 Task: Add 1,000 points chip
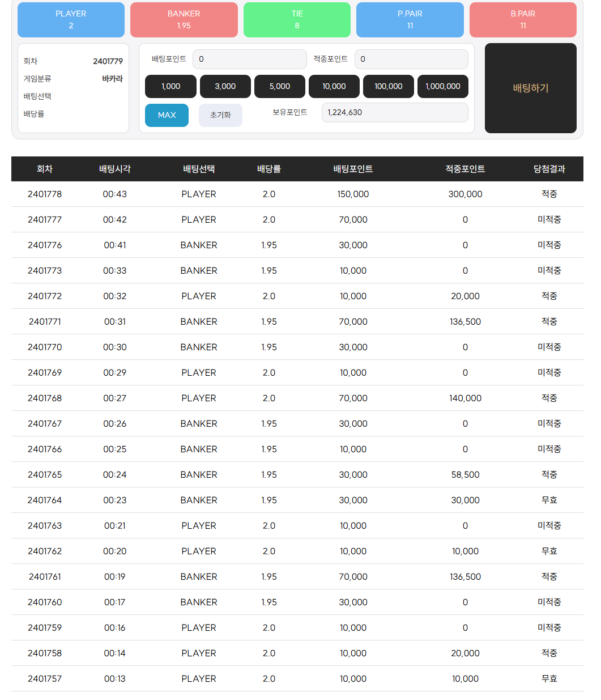click(x=171, y=86)
